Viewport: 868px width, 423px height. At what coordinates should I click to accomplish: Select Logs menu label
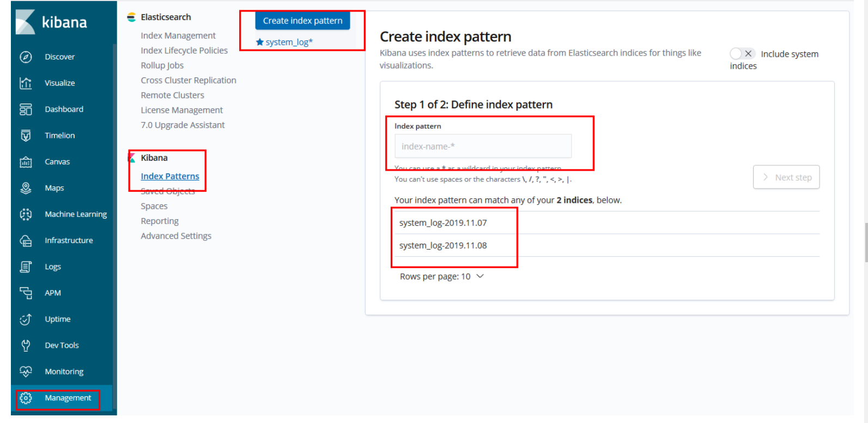pyautogui.click(x=53, y=267)
